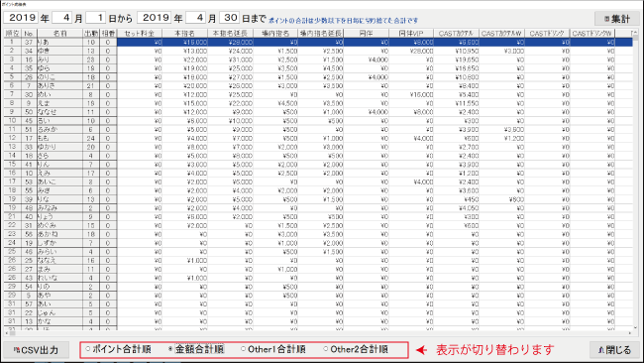Viewport: 644px width, 363px height.
Task: Close the window with 閉じる button
Action: pos(614,350)
